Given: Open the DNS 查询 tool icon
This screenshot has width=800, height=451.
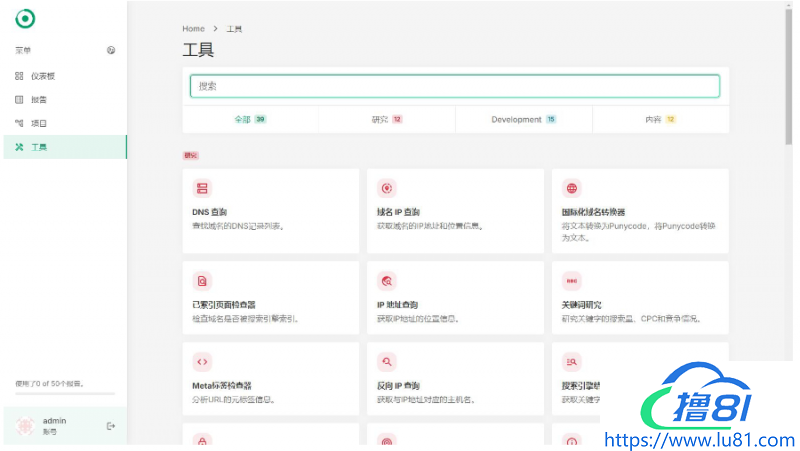Looking at the screenshot, I should [202, 188].
